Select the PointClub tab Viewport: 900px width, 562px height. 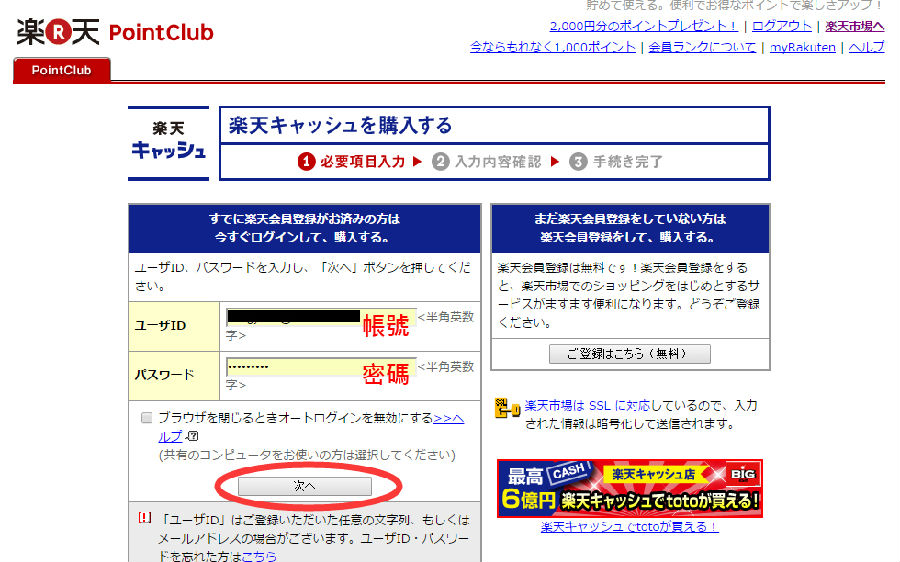61,70
